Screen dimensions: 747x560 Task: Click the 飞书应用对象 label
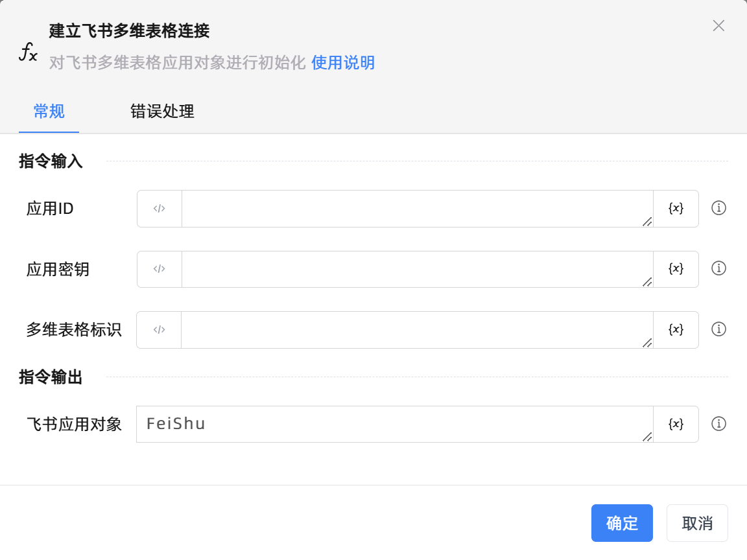tap(74, 424)
